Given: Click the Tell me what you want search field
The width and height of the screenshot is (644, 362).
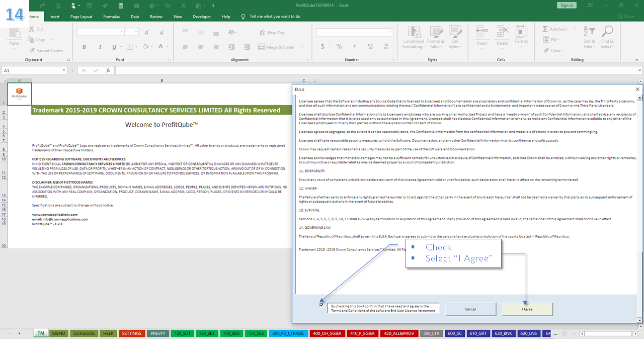Looking at the screenshot, I should (x=275, y=17).
